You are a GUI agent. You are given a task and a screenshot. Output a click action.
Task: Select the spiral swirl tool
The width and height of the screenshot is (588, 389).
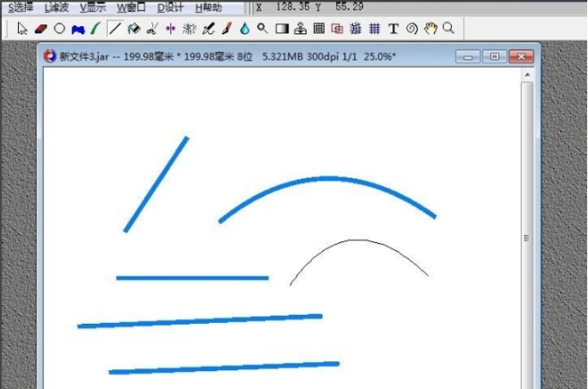coord(412,29)
